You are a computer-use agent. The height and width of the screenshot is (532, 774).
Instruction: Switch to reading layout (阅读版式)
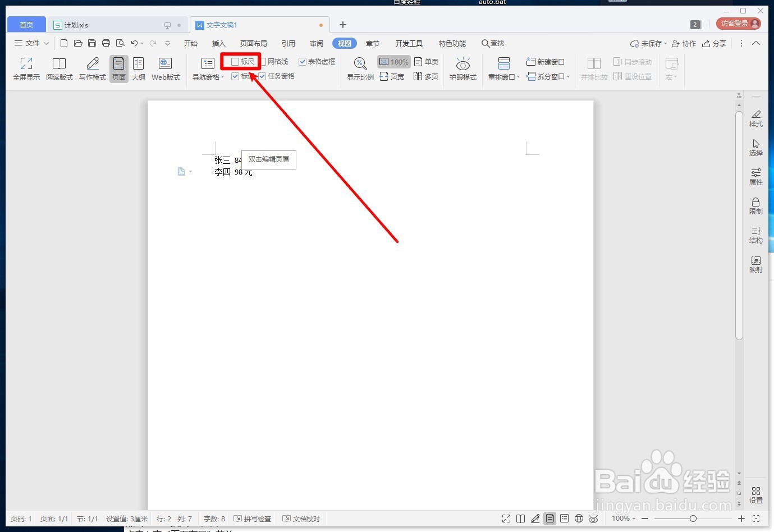(x=59, y=69)
